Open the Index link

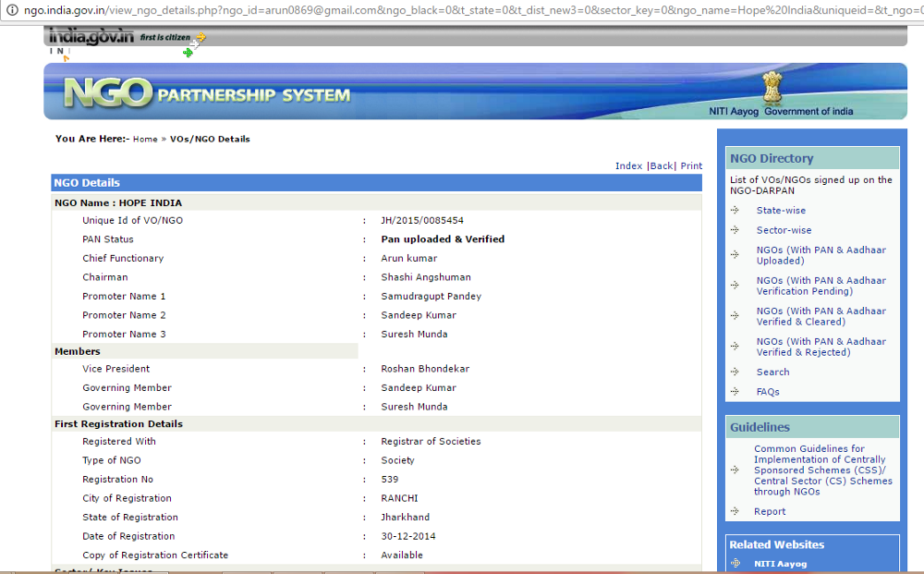click(x=628, y=166)
